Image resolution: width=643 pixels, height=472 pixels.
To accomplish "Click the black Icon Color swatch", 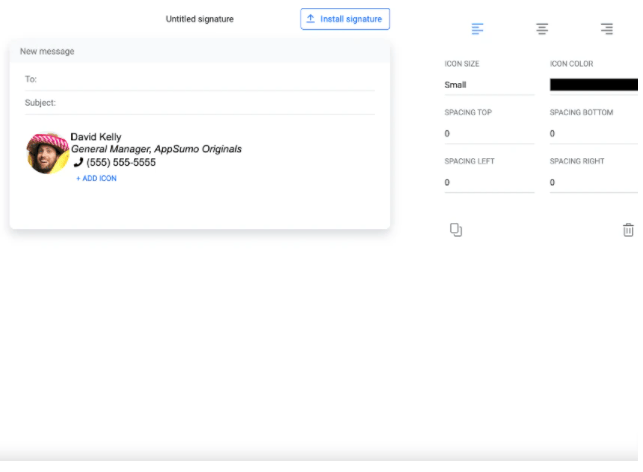I will click(594, 85).
